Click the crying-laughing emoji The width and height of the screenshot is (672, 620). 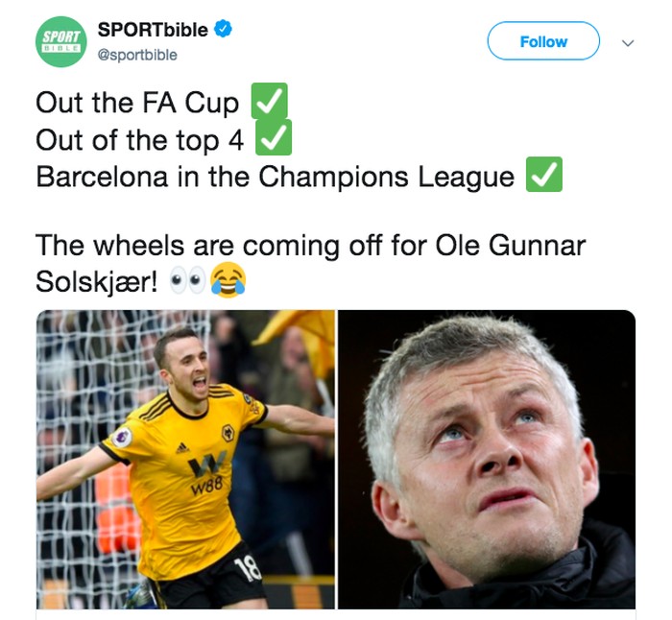[x=228, y=280]
